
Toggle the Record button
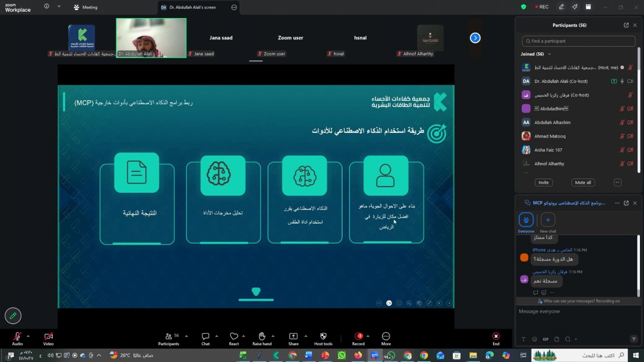click(x=358, y=336)
